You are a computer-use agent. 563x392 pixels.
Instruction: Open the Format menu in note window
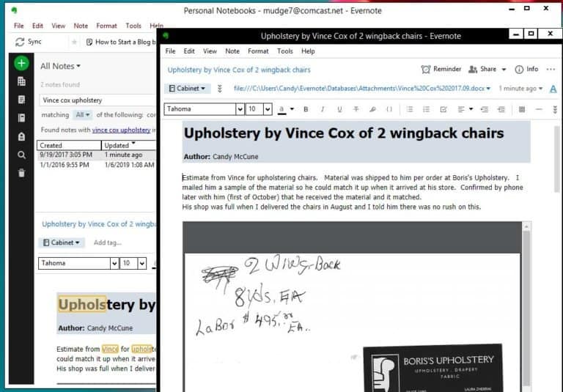click(258, 51)
